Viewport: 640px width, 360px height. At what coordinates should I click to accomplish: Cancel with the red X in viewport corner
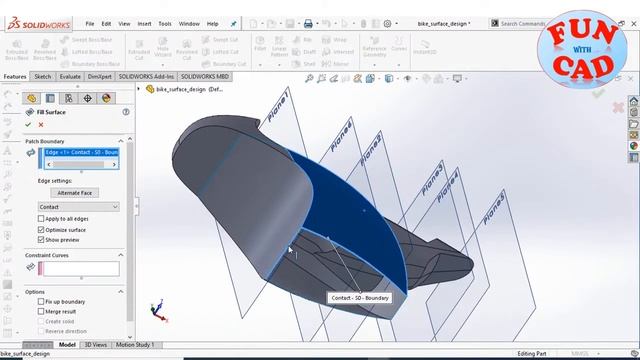pyautogui.click(x=618, y=108)
